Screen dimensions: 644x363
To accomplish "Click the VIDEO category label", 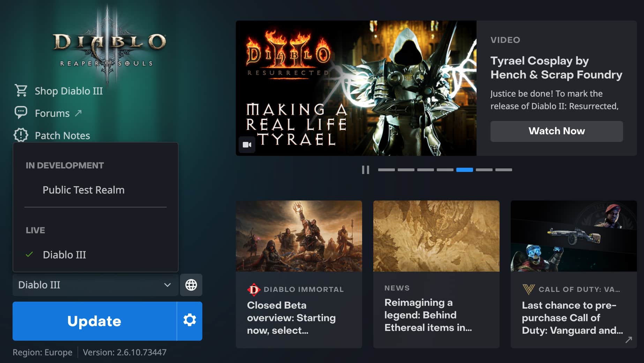I will (505, 40).
